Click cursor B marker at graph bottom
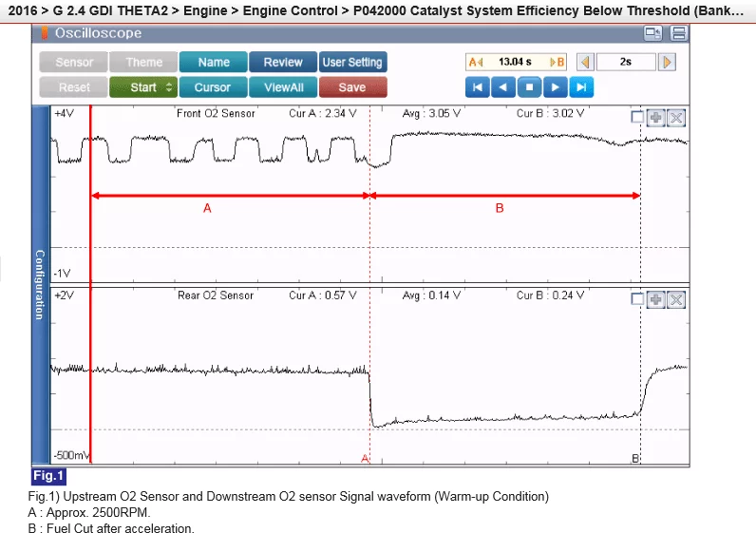Screen dimensions: 756x533 635,458
